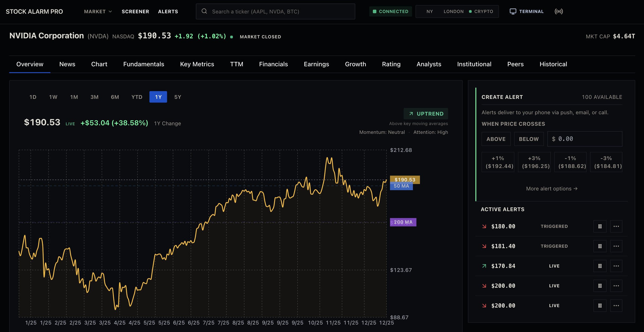The height and width of the screenshot is (332, 644).
Task: Open the ALERTS page
Action: tap(168, 11)
